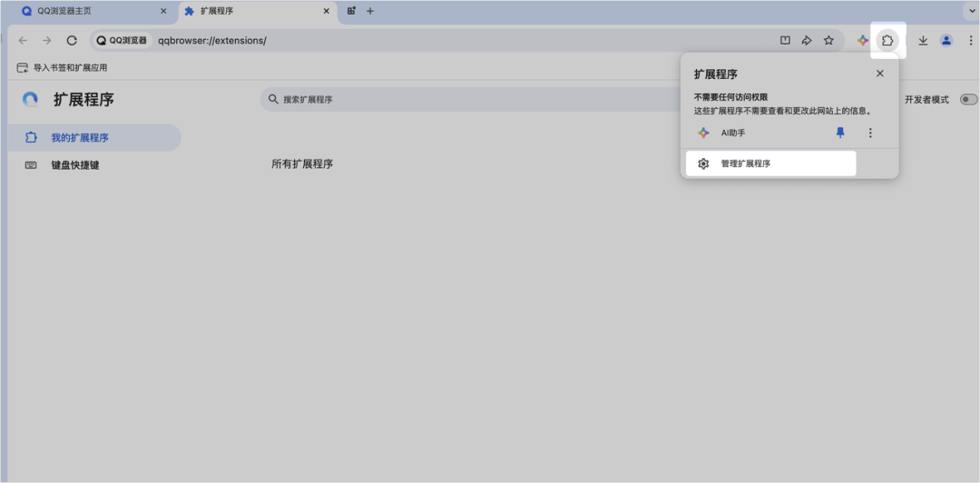Open the downloads arrow icon
Screen dimensions: 980x483
point(923,41)
